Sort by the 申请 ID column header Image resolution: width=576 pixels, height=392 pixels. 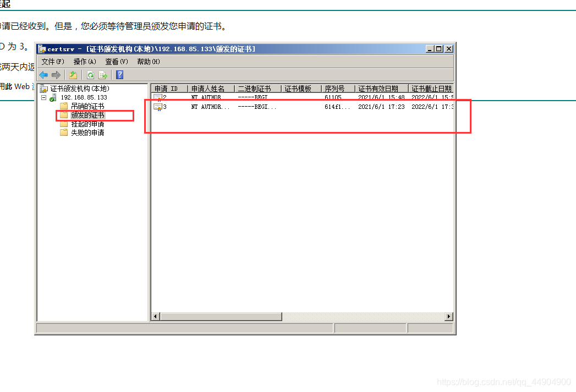click(169, 89)
